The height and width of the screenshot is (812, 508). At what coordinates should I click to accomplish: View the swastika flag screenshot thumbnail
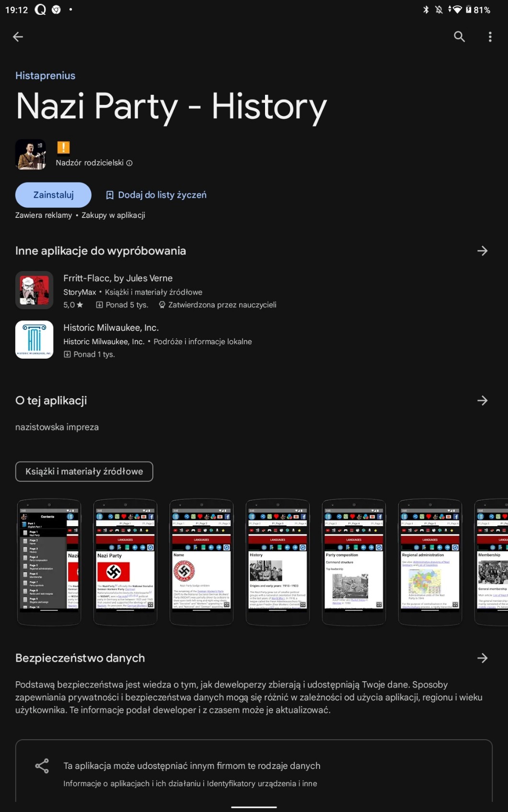pos(125,563)
